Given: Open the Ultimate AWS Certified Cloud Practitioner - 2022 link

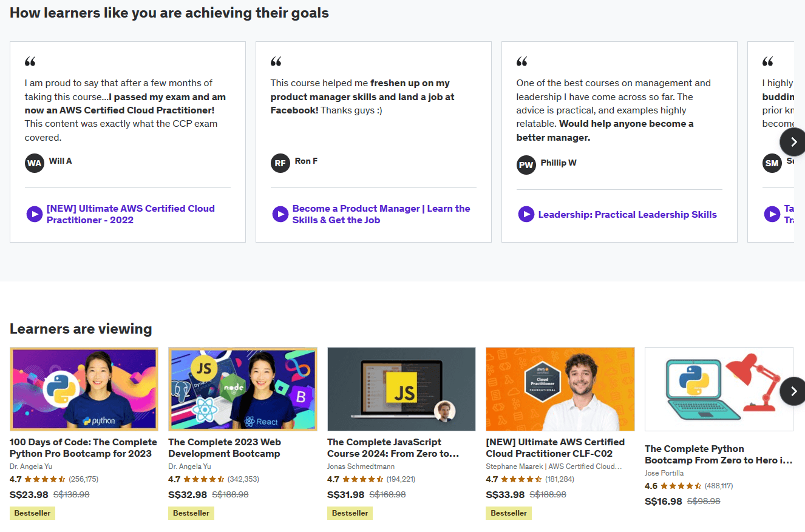Looking at the screenshot, I should [x=131, y=214].
